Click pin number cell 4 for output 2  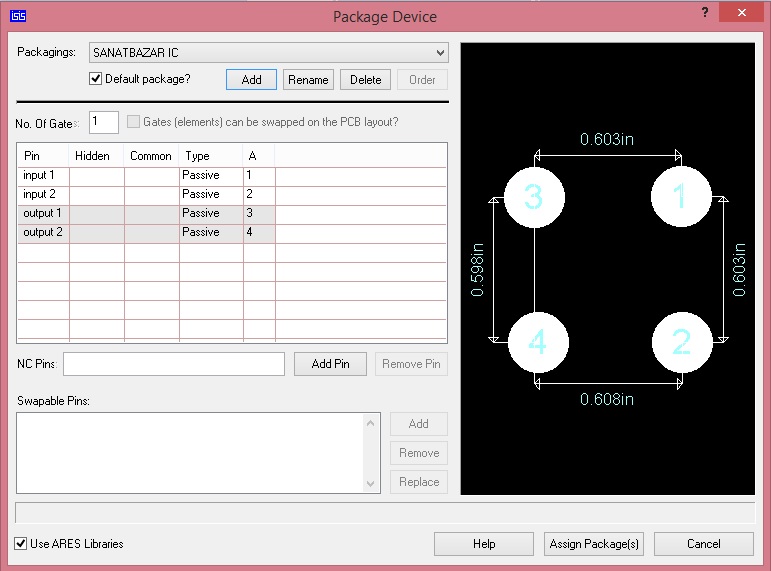[x=259, y=233]
